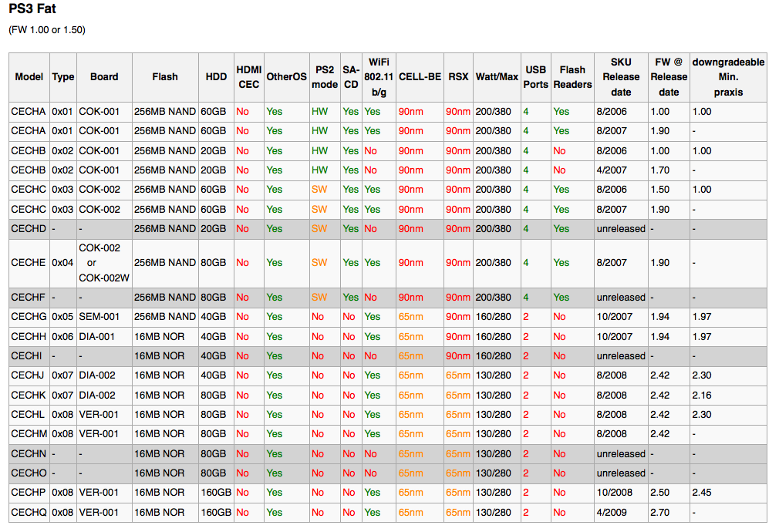Click the Flash Readers column header
The image size is (779, 532).
(572, 77)
